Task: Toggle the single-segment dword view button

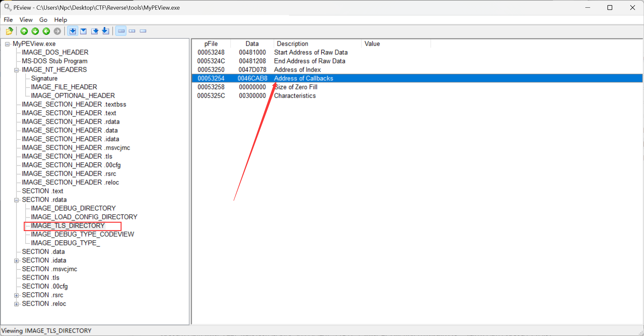Action: [x=143, y=31]
